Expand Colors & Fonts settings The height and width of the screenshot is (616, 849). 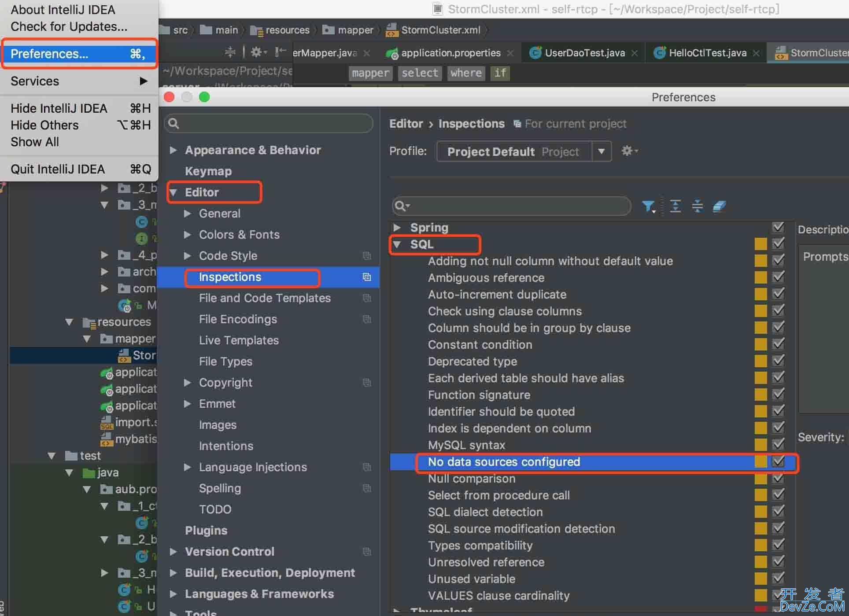188,235
